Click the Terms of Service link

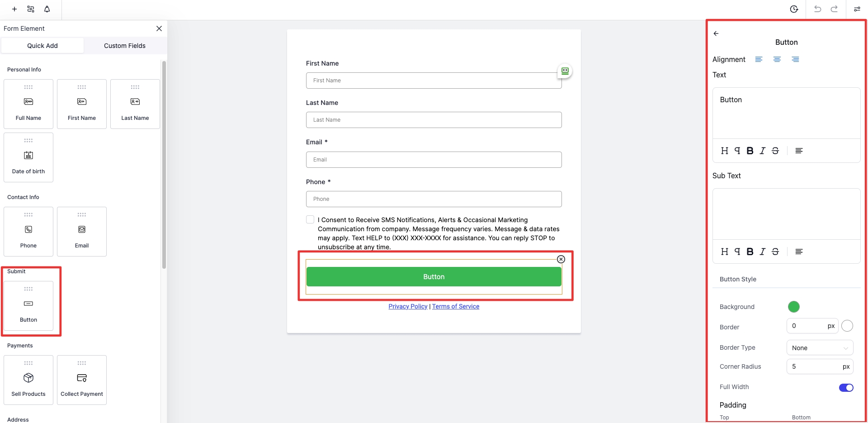[x=456, y=306]
